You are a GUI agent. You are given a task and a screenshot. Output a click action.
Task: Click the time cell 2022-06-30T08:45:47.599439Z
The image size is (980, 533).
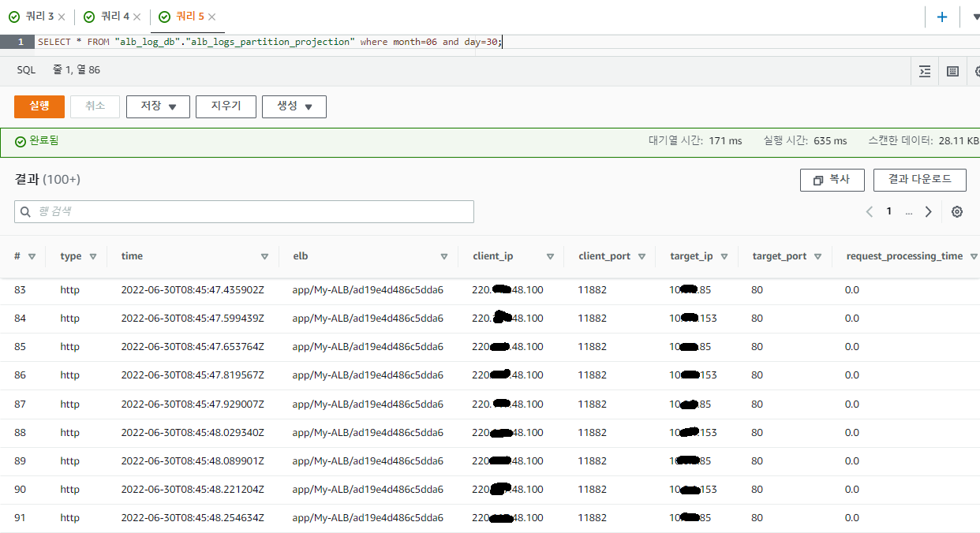(x=193, y=319)
